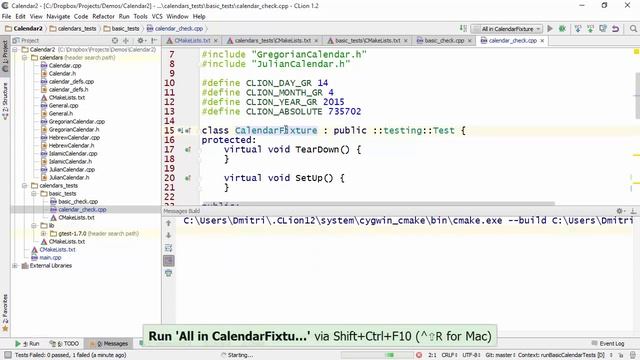Click Git: master branch widget

pyautogui.click(x=500, y=355)
